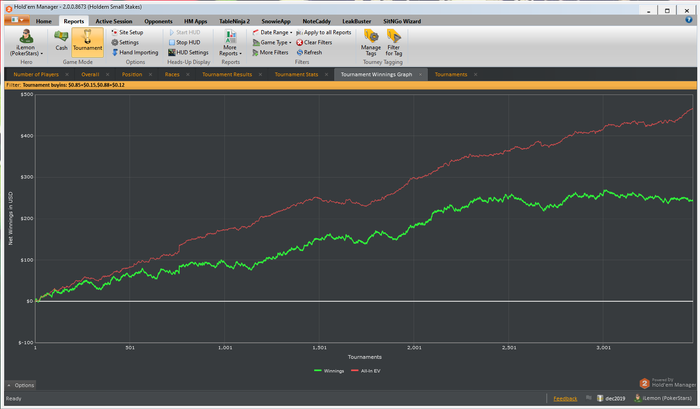This screenshot has width=700, height=409.
Task: Click the dec2019 database indicator
Action: click(611, 398)
